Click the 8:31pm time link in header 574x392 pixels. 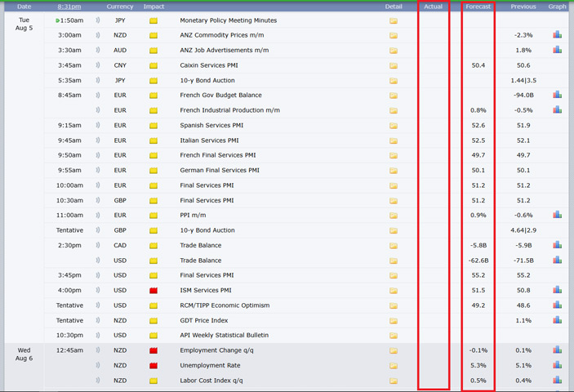pos(69,7)
